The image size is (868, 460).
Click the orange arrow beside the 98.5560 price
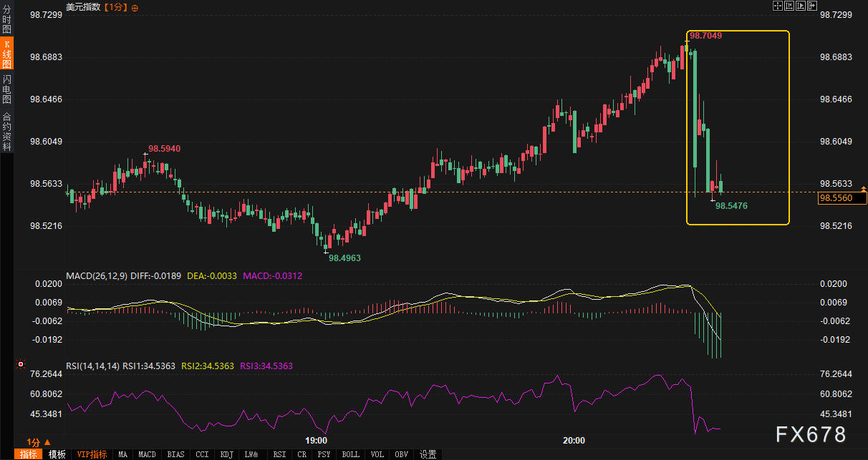click(862, 187)
